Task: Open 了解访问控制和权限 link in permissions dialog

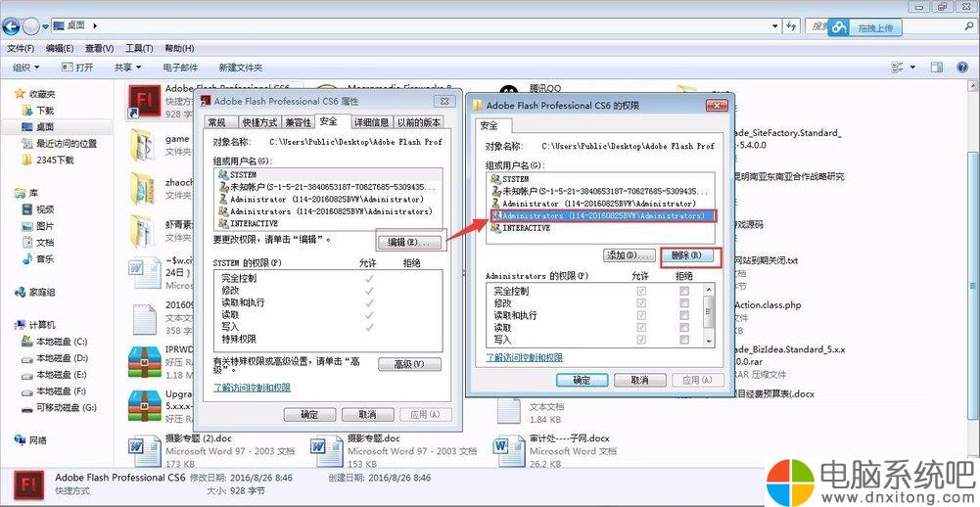Action: [x=525, y=357]
